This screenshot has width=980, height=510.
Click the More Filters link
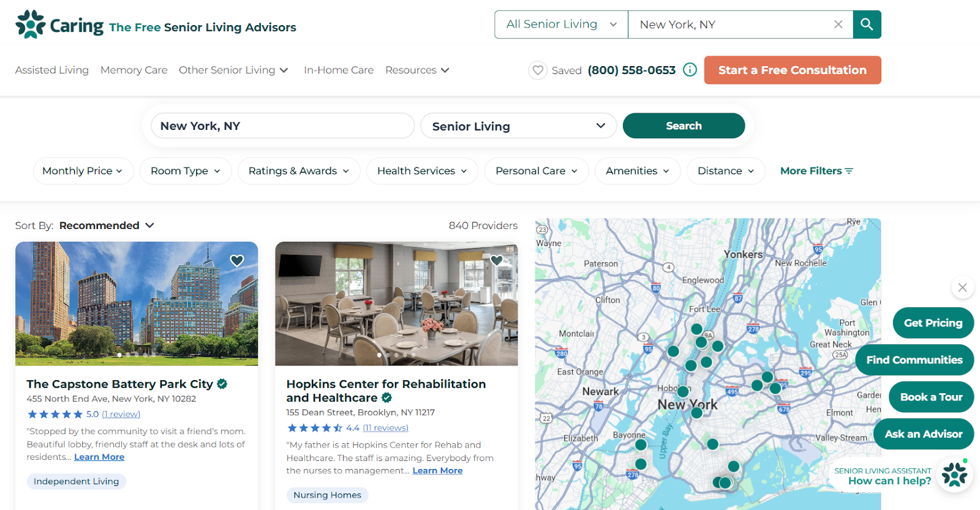[816, 171]
